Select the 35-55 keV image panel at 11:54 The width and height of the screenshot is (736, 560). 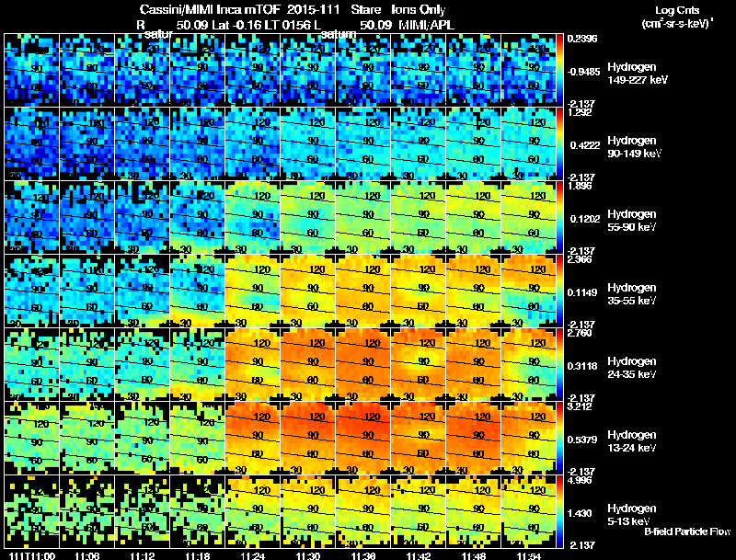click(x=528, y=291)
